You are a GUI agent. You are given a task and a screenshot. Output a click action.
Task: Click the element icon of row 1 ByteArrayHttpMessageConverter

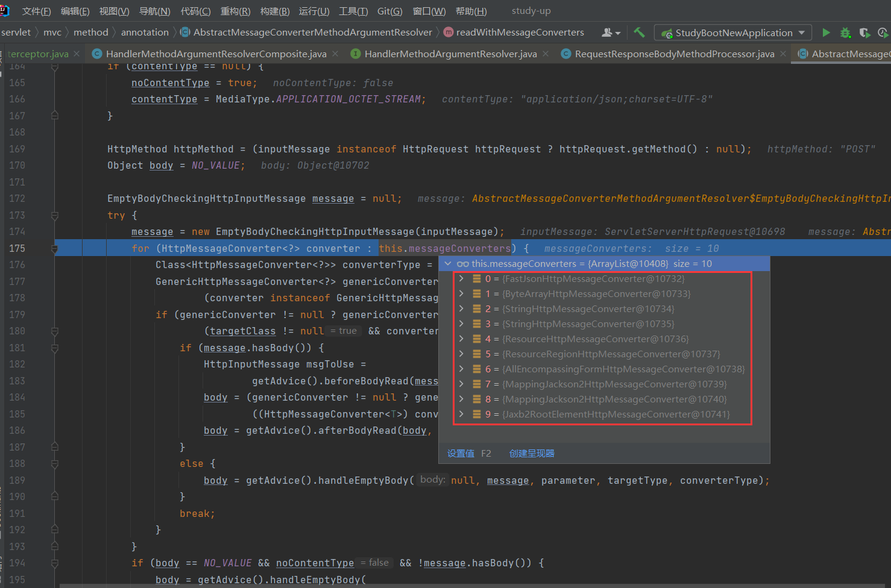coord(477,294)
